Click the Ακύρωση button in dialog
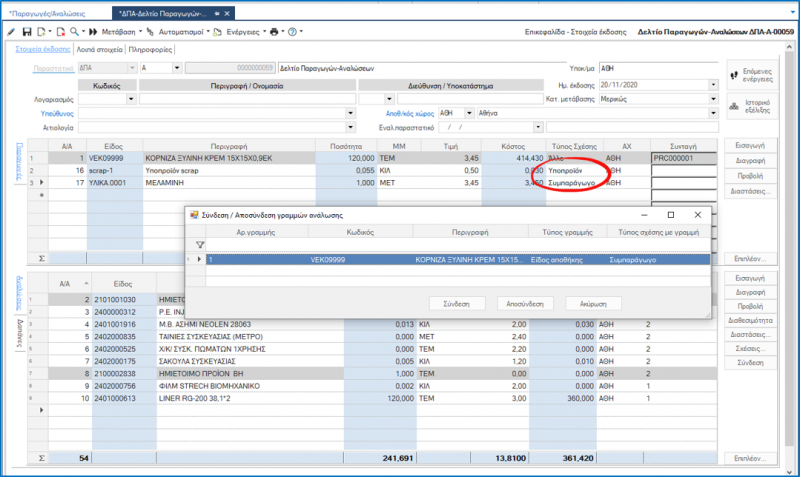Screen dimensions: 800x477 pyautogui.click(x=593, y=304)
